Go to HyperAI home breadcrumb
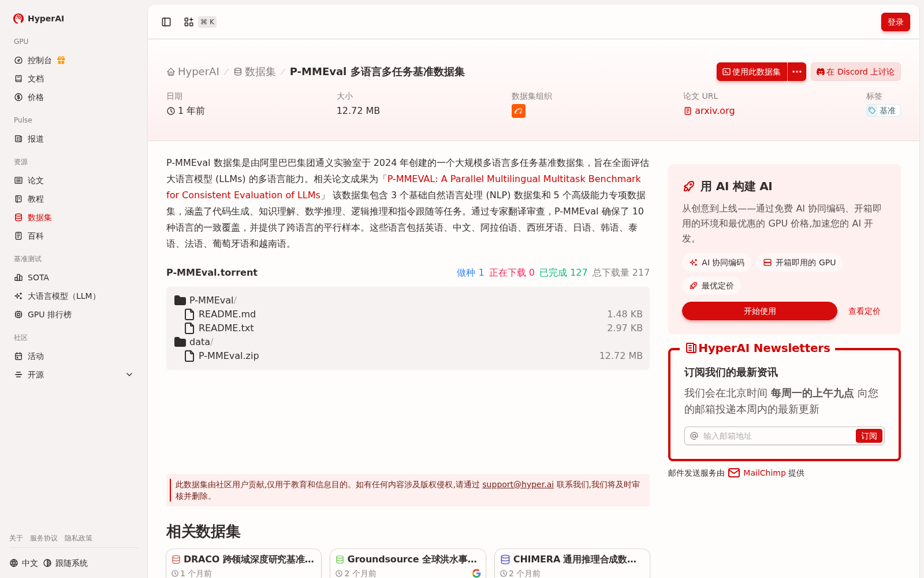924x578 pixels. pyautogui.click(x=193, y=72)
